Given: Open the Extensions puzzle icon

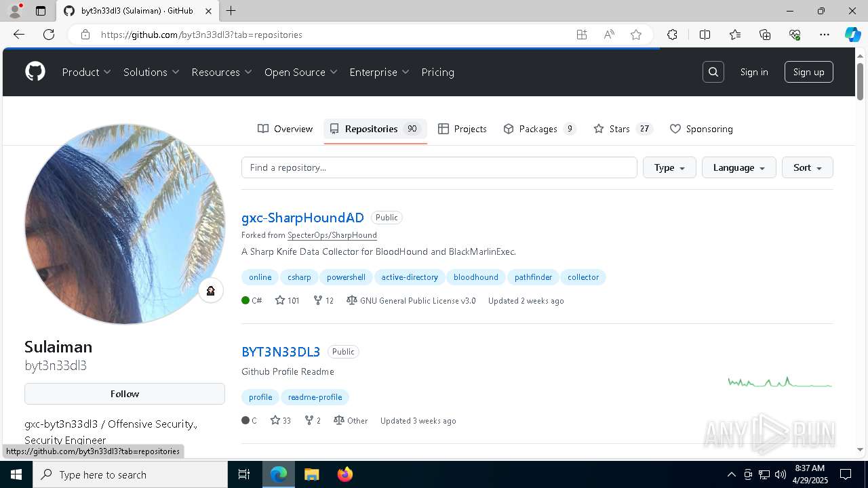Looking at the screenshot, I should 672,35.
